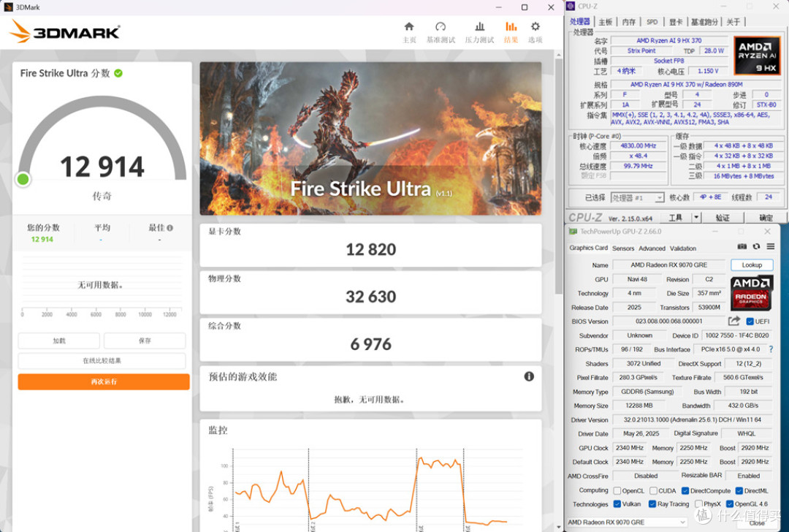Toggle the Ray Tracing checkbox
789x532 pixels.
(x=652, y=503)
